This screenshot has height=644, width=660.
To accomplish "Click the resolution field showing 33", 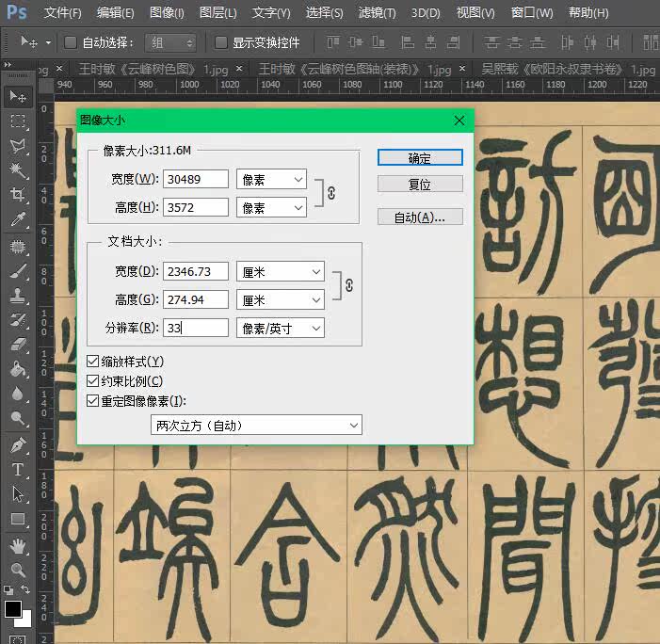I will click(x=196, y=328).
